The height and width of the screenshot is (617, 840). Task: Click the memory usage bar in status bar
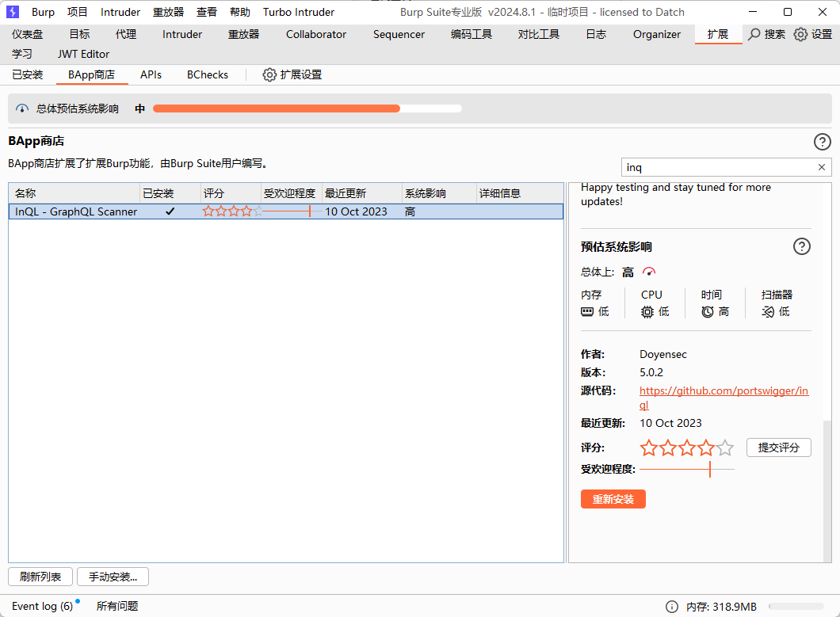tap(796, 606)
